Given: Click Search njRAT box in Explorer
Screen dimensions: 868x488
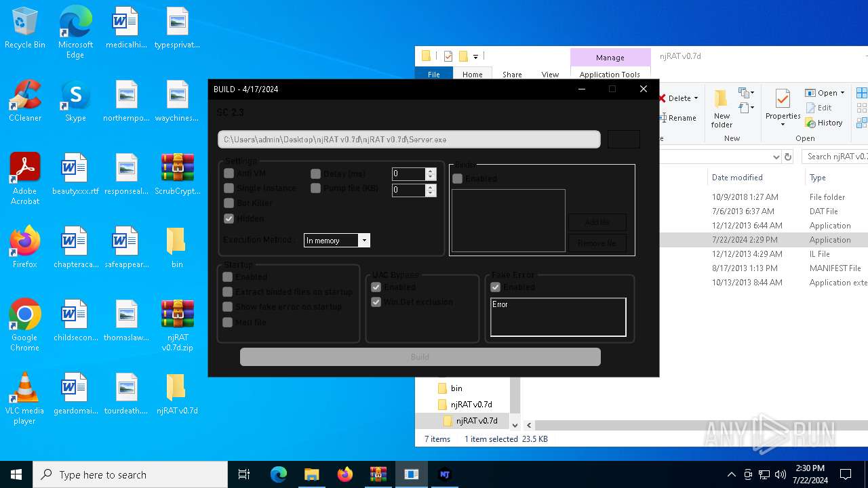Looking at the screenshot, I should (x=835, y=157).
